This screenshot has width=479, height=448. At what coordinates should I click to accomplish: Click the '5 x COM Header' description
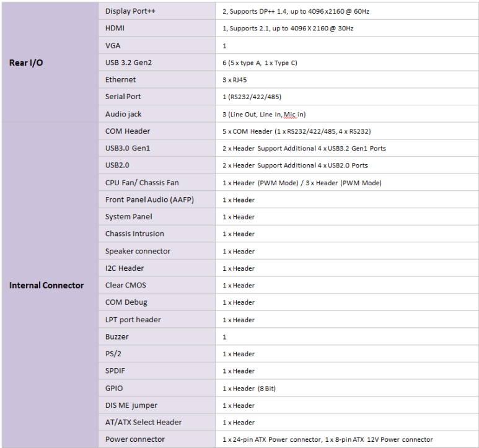pyautogui.click(x=297, y=131)
